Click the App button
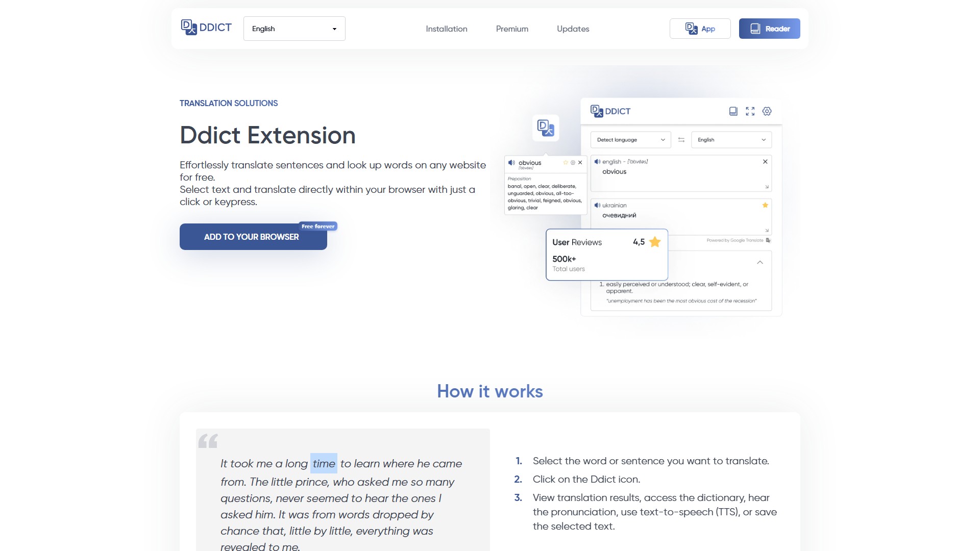Viewport: 980px width, 551px height. [700, 29]
